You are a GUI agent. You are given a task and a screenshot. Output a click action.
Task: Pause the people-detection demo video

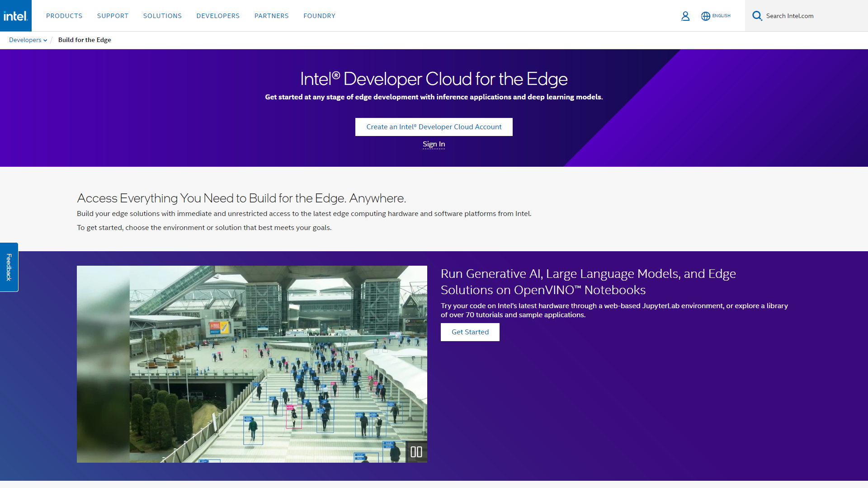[416, 451]
